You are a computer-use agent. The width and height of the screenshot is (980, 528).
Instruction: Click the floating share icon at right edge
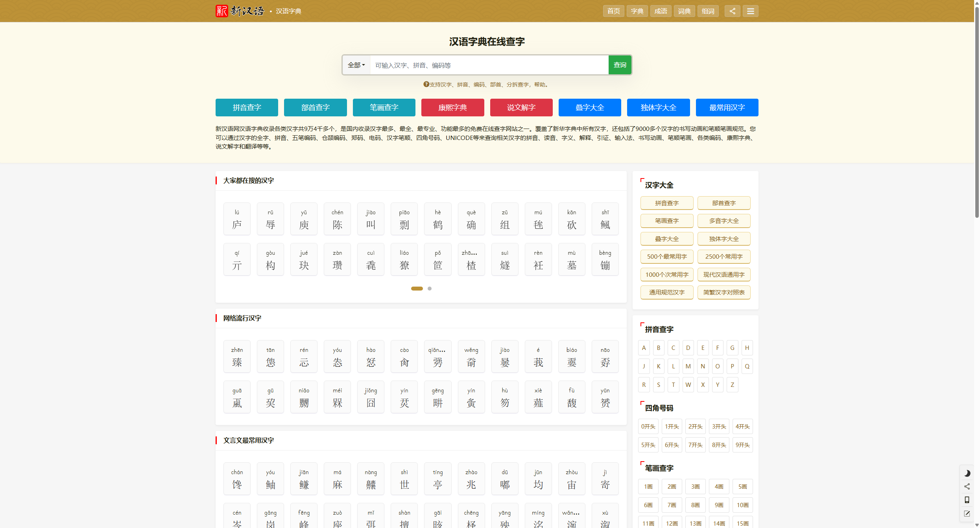(967, 487)
